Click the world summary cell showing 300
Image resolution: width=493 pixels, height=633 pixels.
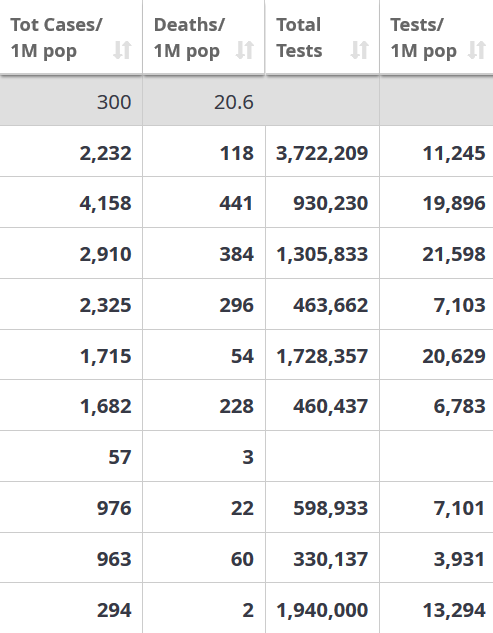pos(71,101)
